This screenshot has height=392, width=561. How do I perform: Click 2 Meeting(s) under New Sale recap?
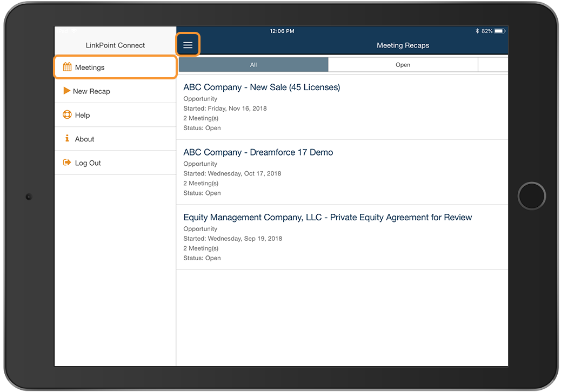[201, 118]
